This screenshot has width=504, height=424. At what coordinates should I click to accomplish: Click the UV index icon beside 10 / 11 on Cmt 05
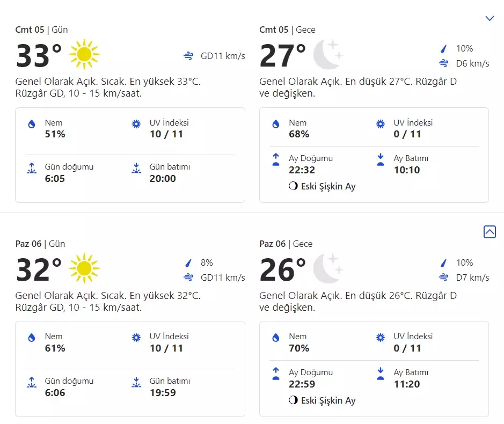(136, 124)
